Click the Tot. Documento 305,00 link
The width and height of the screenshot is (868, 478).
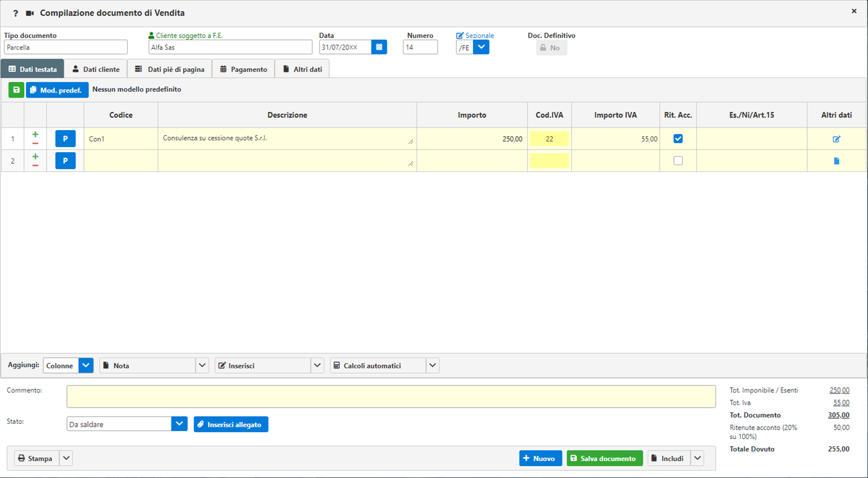click(838, 415)
